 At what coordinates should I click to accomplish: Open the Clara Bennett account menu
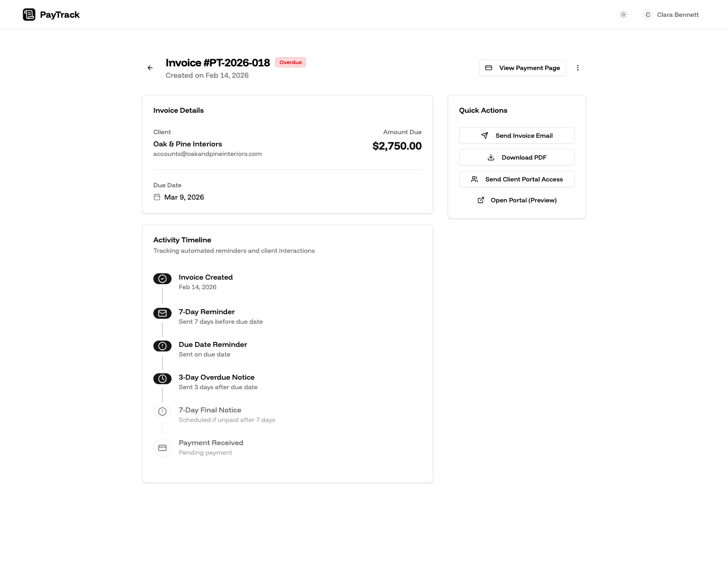tap(670, 14)
